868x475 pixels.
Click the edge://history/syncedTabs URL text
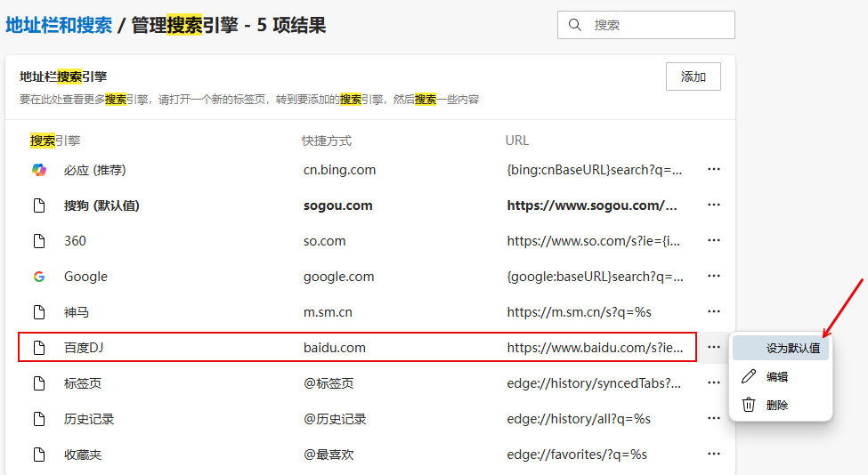point(594,383)
